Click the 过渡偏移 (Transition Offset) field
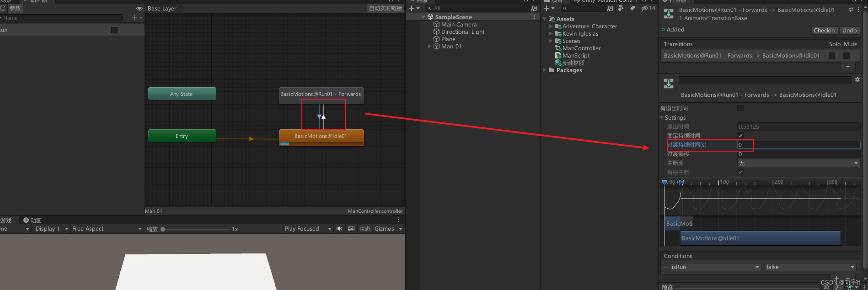The width and height of the screenshot is (868, 290). 798,154
